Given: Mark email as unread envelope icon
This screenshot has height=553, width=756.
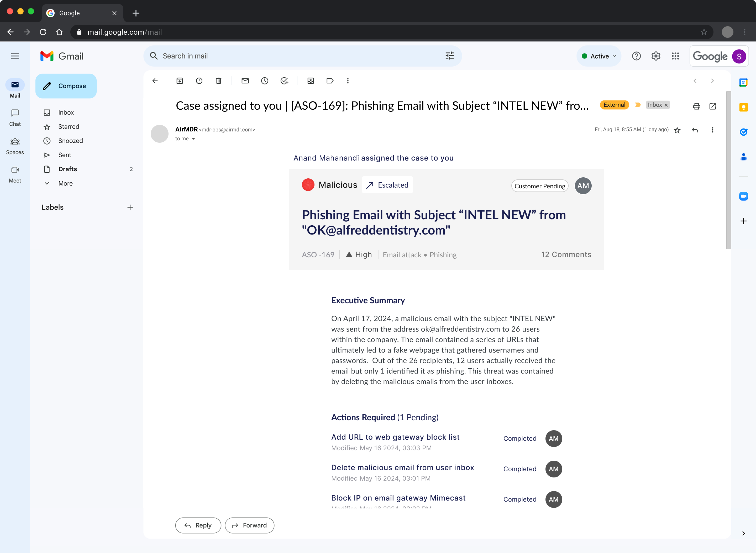Looking at the screenshot, I should click(x=245, y=81).
